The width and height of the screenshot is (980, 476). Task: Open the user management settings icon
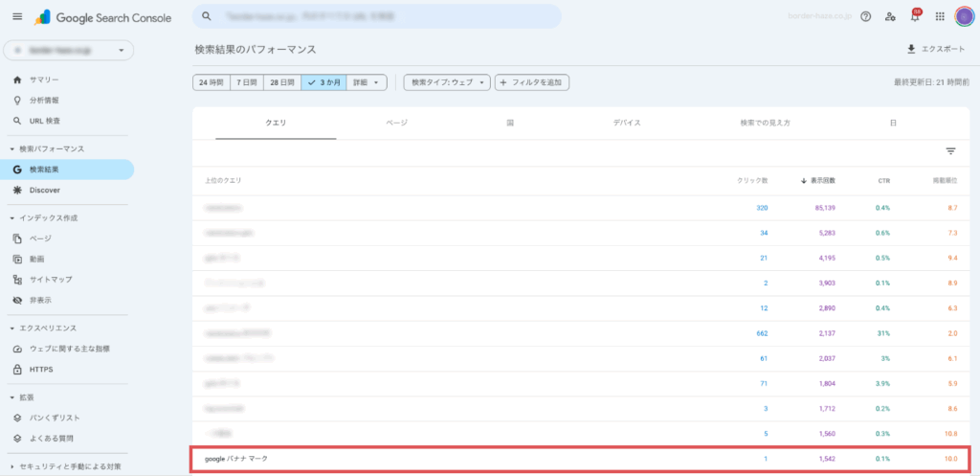[890, 16]
